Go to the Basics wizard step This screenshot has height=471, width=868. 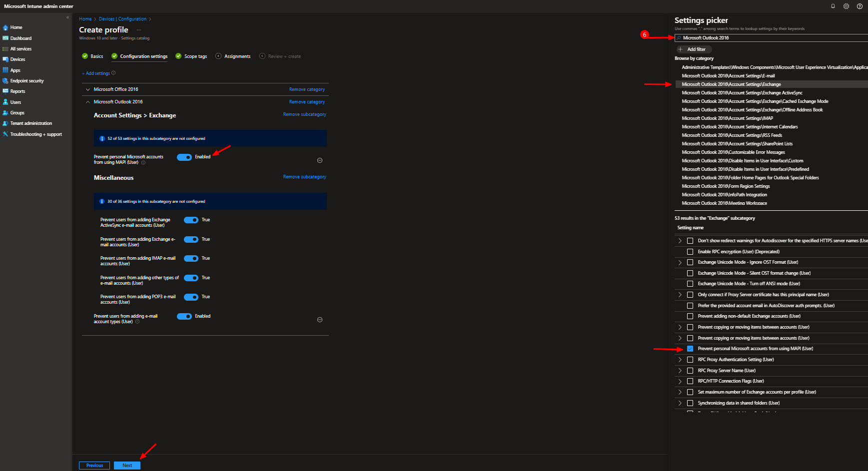[x=92, y=56]
